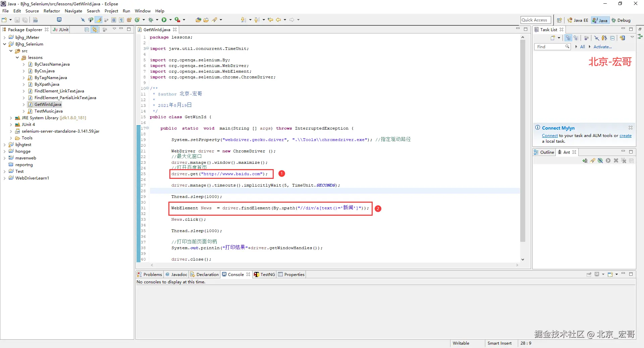Go to Last Edit Location

point(270,20)
